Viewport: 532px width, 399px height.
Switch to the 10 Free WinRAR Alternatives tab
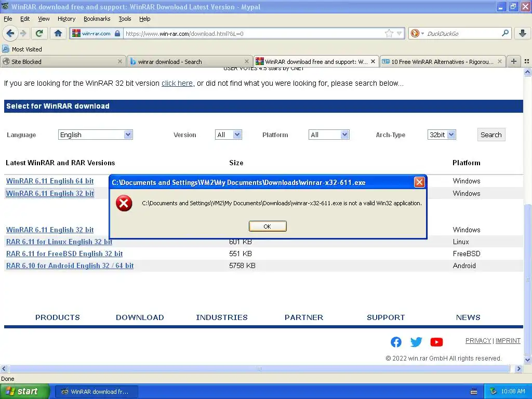[x=443, y=61]
